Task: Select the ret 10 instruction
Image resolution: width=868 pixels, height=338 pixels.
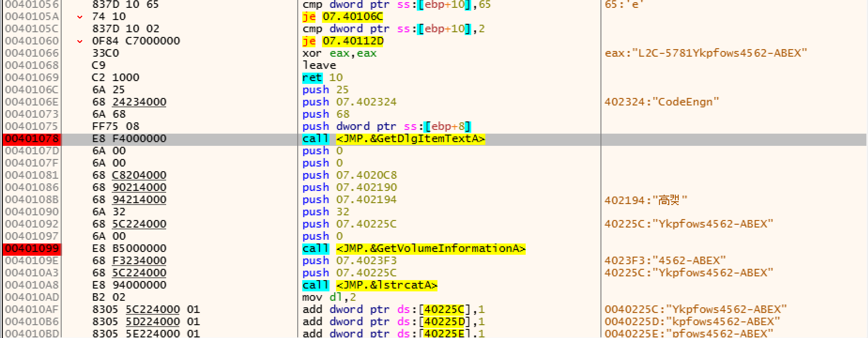Action: pyautogui.click(x=323, y=78)
